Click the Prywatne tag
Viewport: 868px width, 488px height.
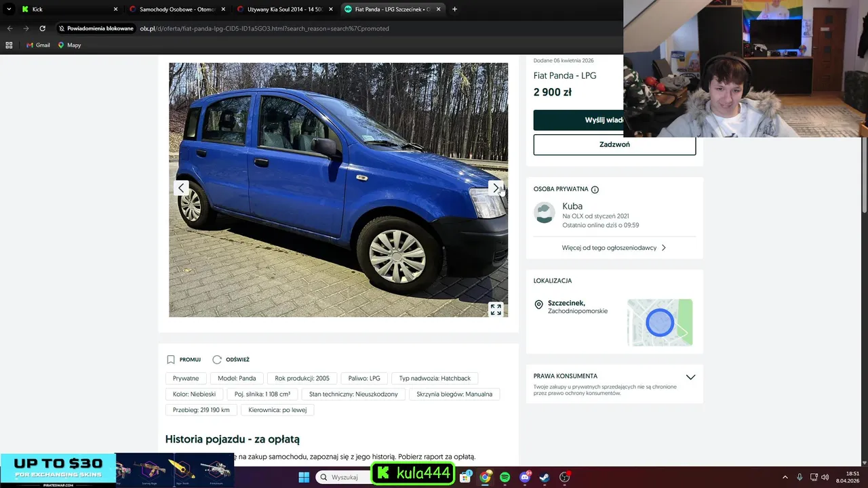pyautogui.click(x=186, y=378)
